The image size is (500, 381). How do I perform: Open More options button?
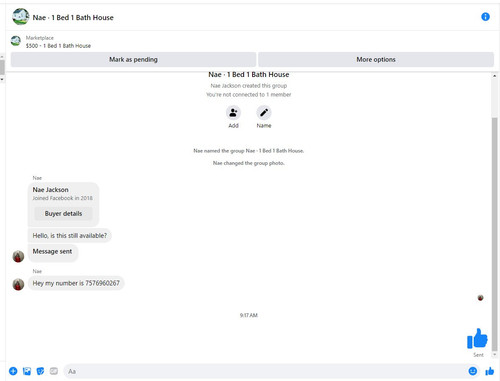[x=376, y=59]
